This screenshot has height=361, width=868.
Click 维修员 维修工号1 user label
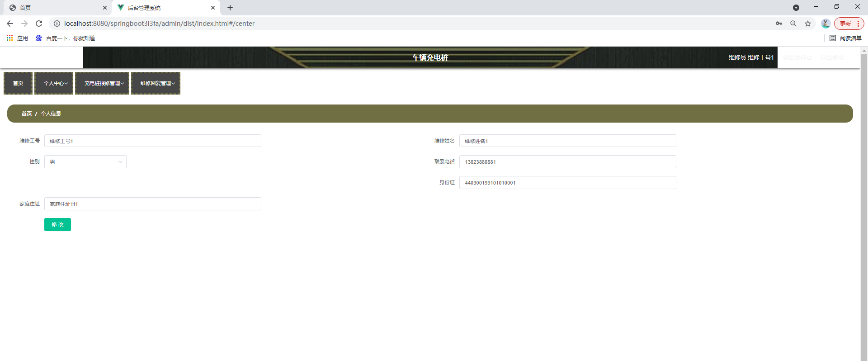click(x=751, y=57)
